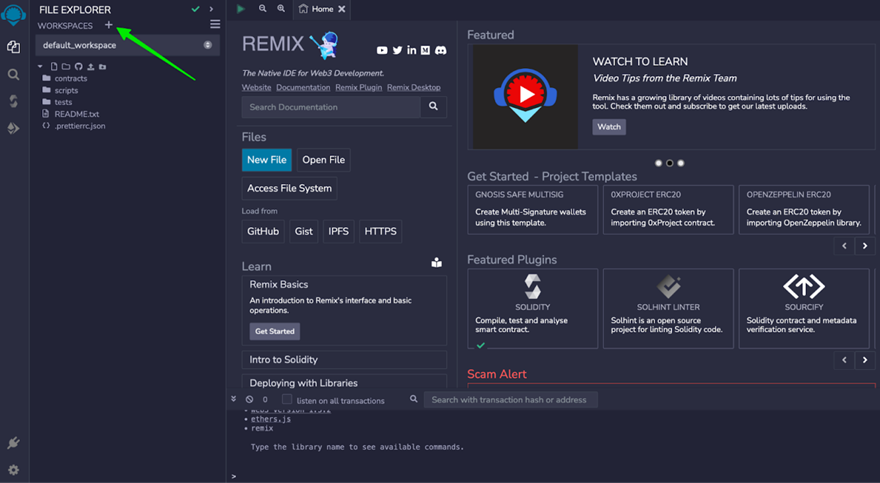Click Get Started under Remix Basics
Viewport: 880px width, 483px height.
pyautogui.click(x=274, y=331)
